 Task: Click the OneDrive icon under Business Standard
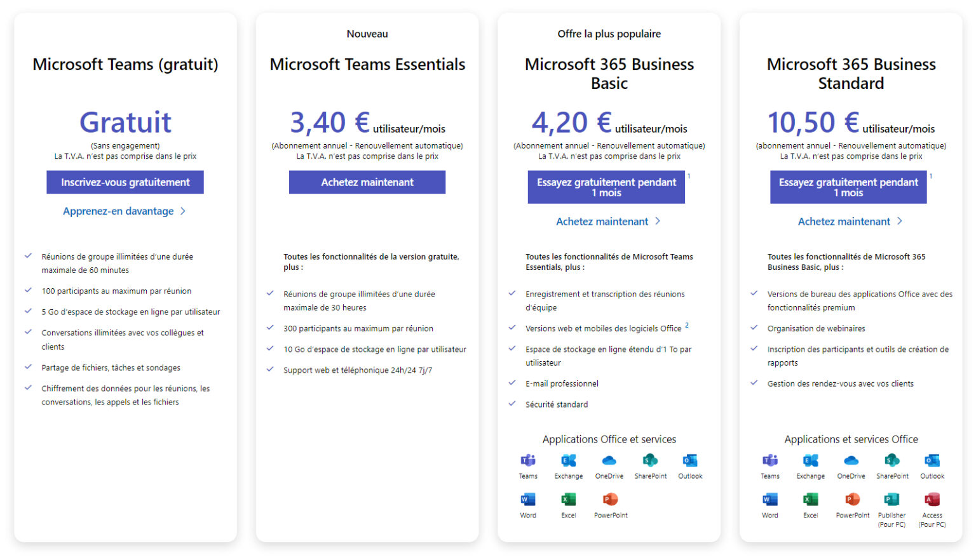pyautogui.click(x=851, y=461)
